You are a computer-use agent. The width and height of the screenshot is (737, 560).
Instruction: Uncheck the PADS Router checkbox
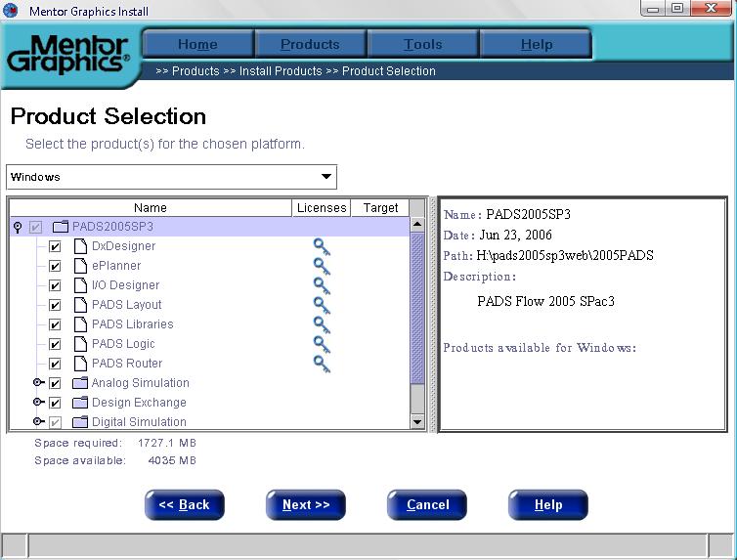coord(55,364)
